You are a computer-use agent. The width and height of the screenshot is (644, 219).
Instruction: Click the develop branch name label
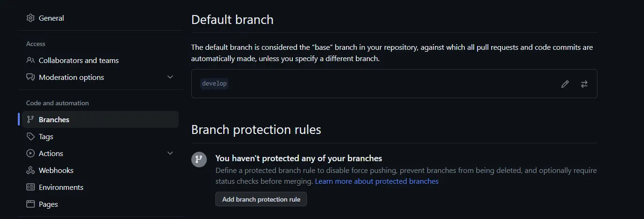click(x=214, y=84)
